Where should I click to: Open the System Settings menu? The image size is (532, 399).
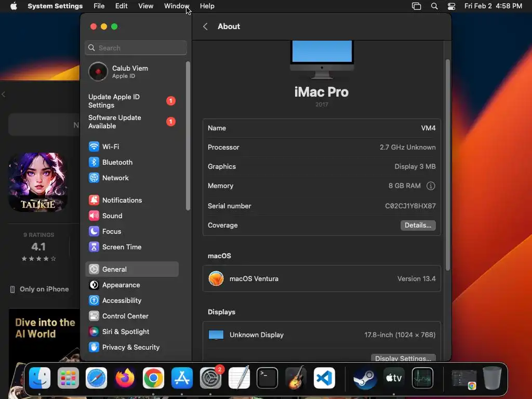coord(55,6)
